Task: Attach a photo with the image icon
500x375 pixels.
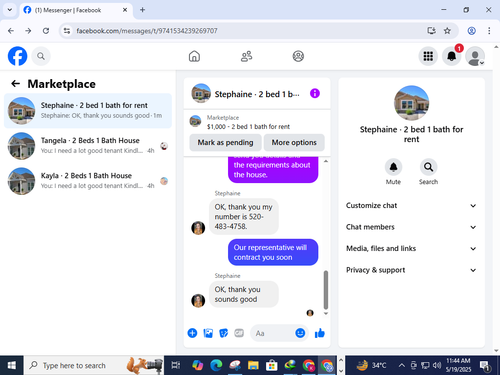Action: (x=208, y=333)
